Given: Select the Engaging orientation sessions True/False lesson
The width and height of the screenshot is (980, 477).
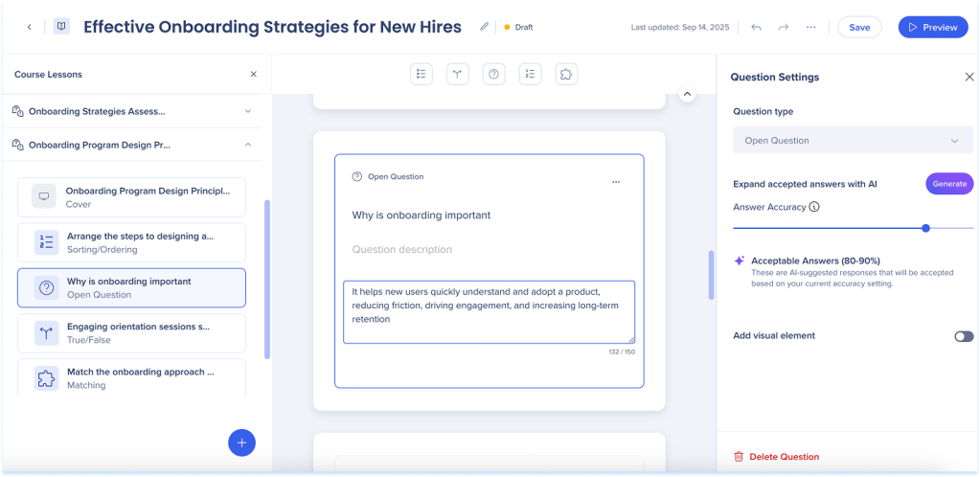Looking at the screenshot, I should click(x=131, y=332).
